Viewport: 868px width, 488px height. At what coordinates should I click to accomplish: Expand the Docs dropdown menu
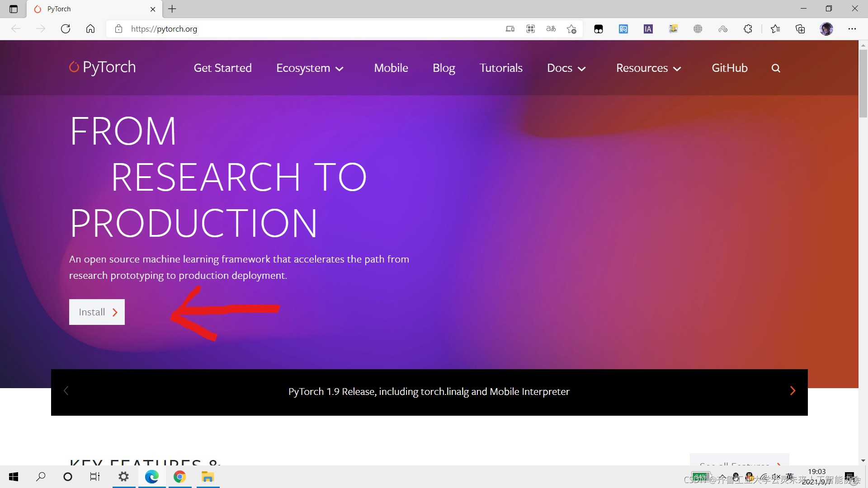pos(566,68)
